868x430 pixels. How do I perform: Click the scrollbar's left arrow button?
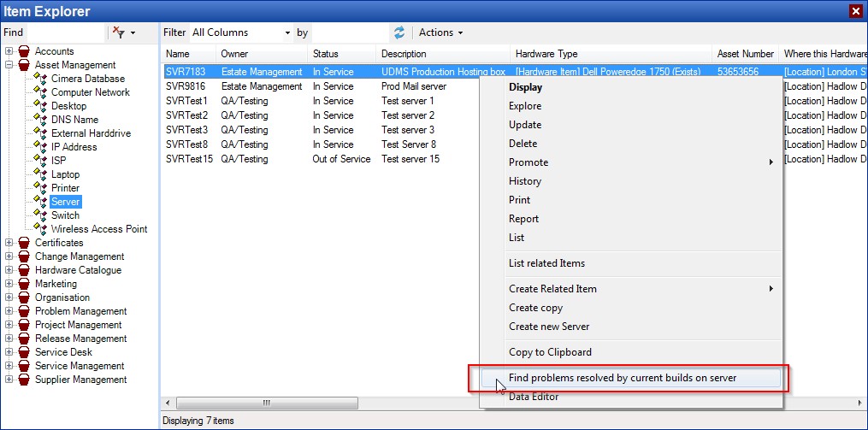(168, 403)
